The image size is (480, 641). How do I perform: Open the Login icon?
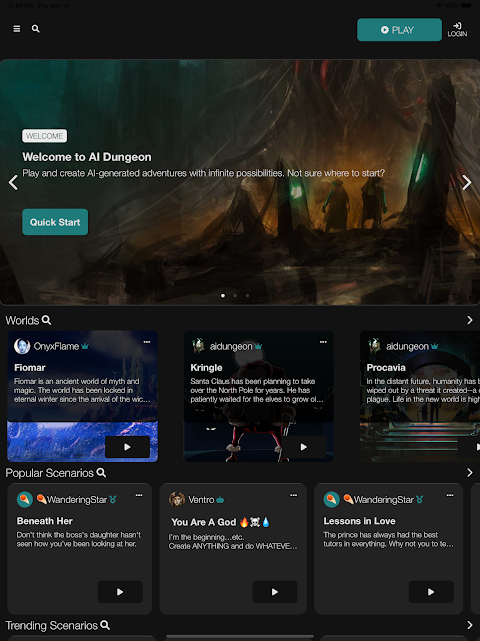click(457, 29)
